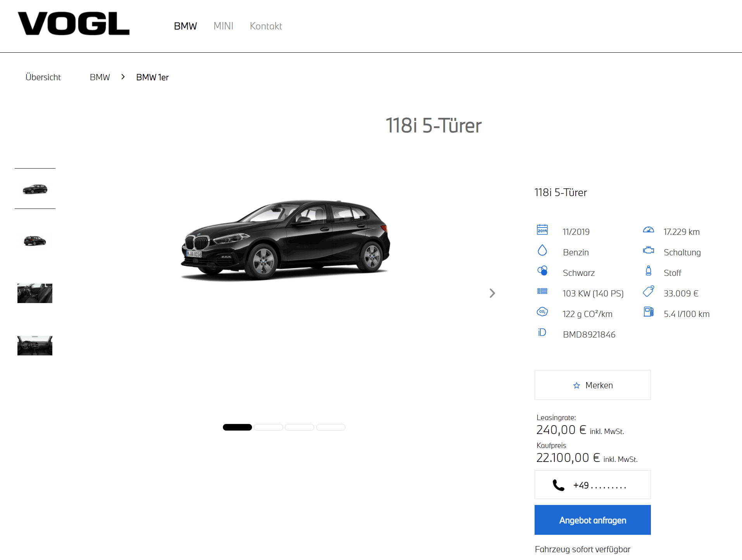
Task: Click the price tag icon
Action: click(649, 291)
